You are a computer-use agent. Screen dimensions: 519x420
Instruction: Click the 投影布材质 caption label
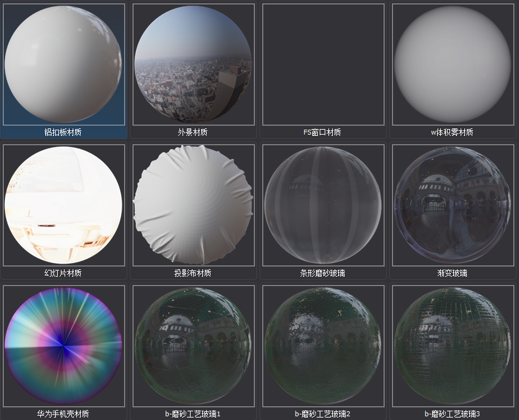point(193,273)
